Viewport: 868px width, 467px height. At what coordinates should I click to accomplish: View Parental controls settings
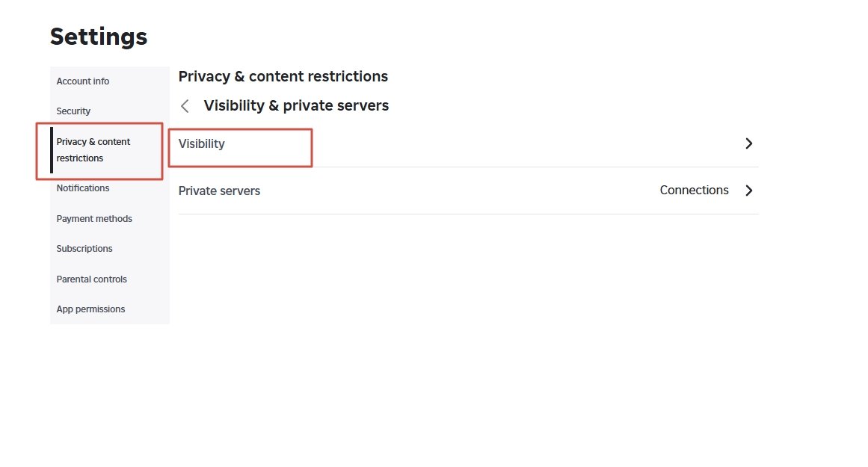pos(91,279)
